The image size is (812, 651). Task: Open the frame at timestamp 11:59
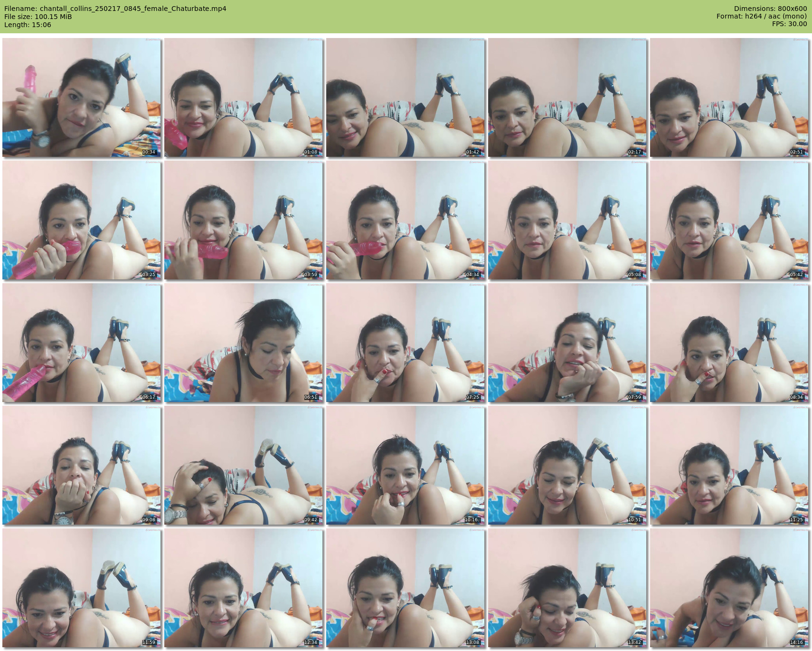(82, 588)
